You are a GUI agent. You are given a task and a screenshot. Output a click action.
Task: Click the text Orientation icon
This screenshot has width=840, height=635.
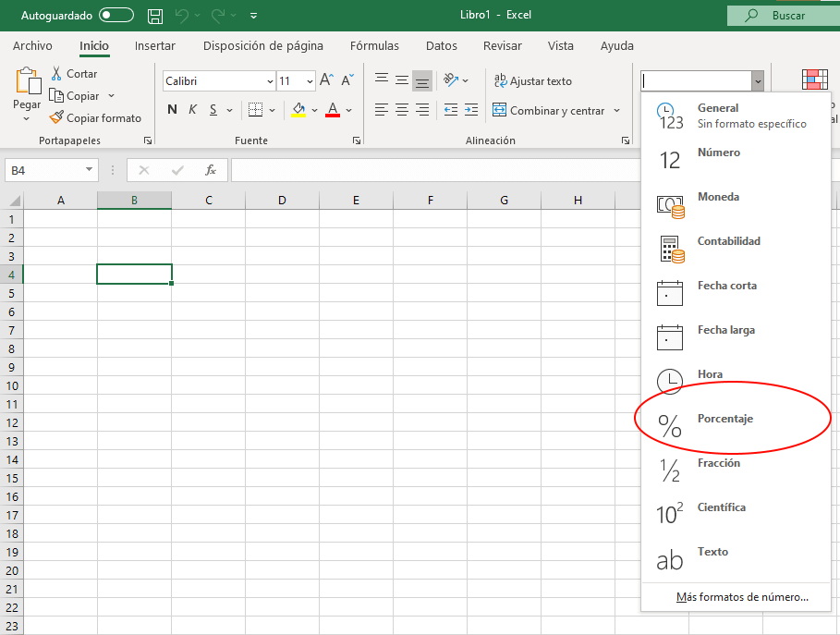pos(451,80)
